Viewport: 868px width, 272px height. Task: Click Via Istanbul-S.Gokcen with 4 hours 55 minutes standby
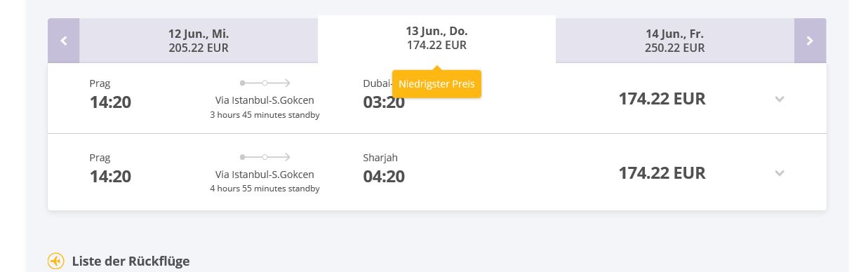pyautogui.click(x=265, y=182)
